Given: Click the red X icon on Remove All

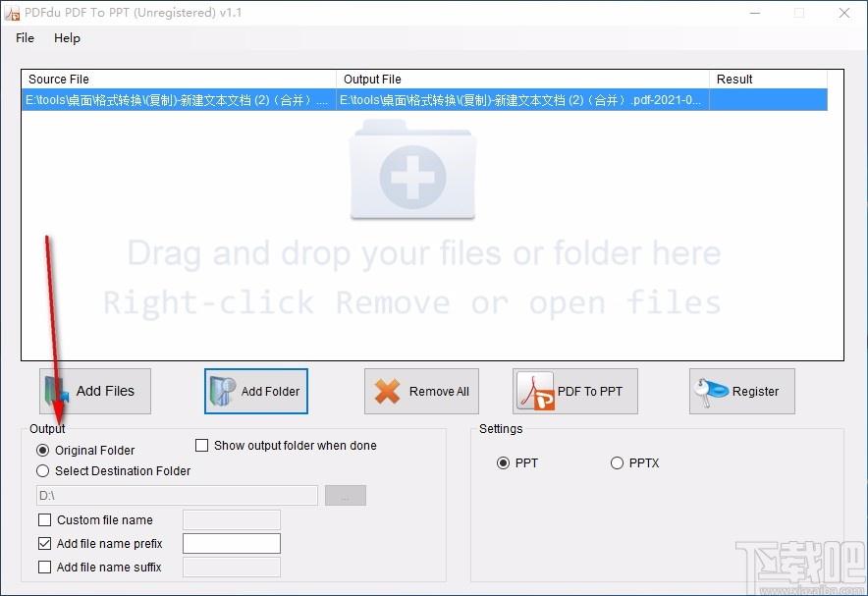Looking at the screenshot, I should [x=387, y=391].
